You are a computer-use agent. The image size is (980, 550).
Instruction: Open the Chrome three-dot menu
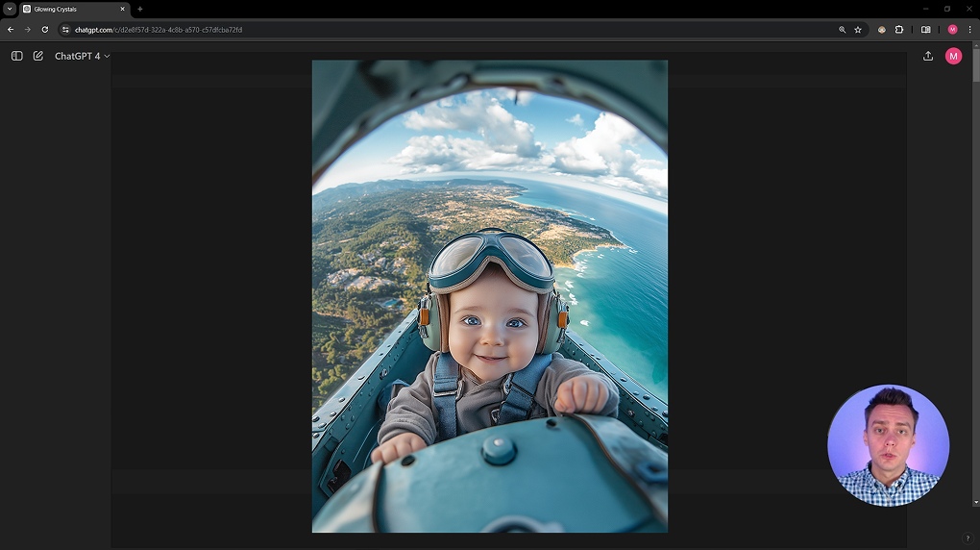point(970,30)
